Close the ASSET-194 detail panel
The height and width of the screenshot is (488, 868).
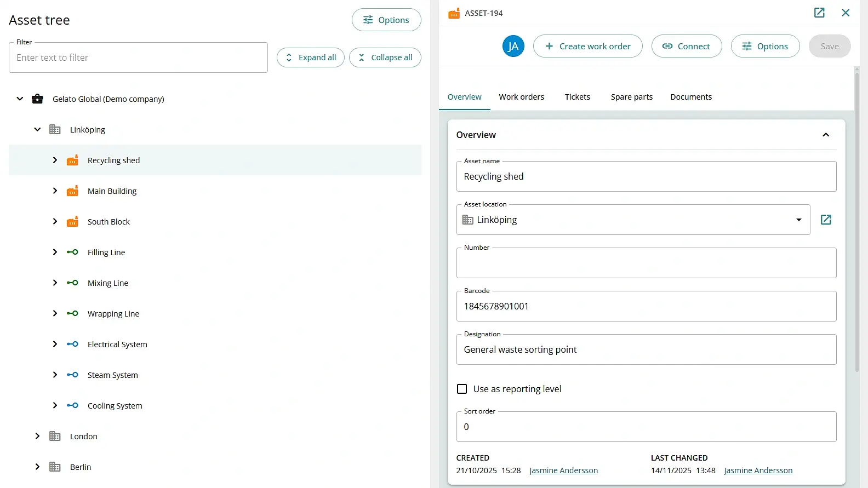[x=846, y=13]
